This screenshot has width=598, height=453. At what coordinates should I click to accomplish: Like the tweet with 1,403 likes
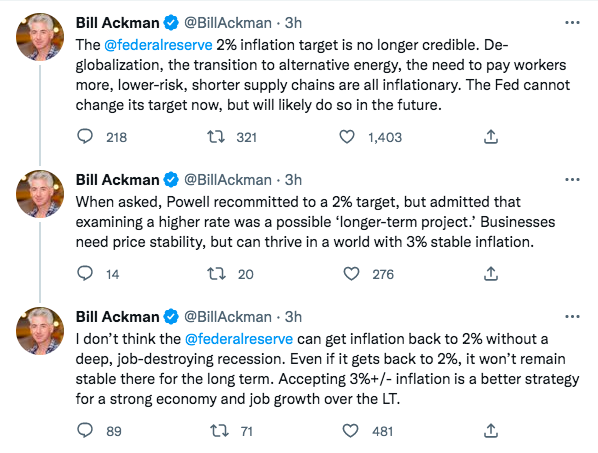(347, 137)
